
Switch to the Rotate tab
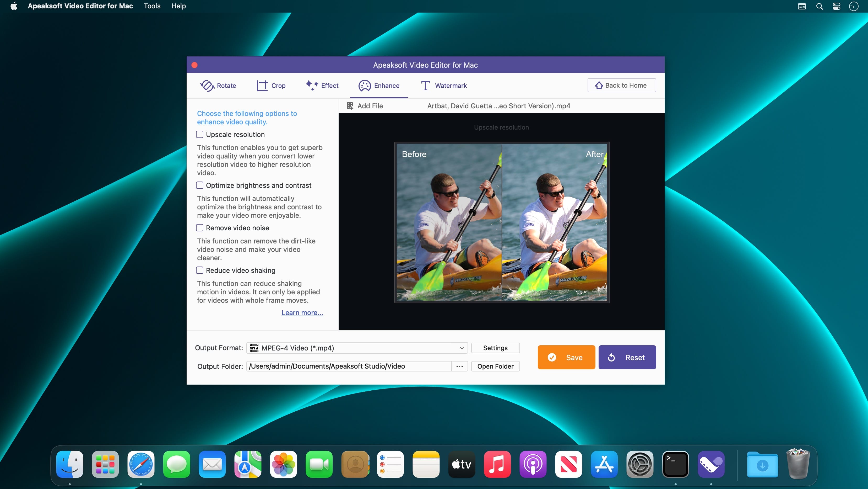[x=218, y=86]
